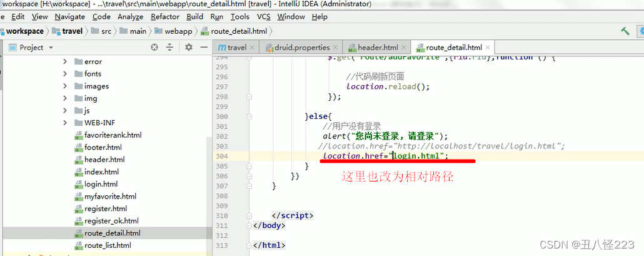Viewport: 644px width, 256px height.
Task: Open the Tools menu
Action: coord(240,17)
